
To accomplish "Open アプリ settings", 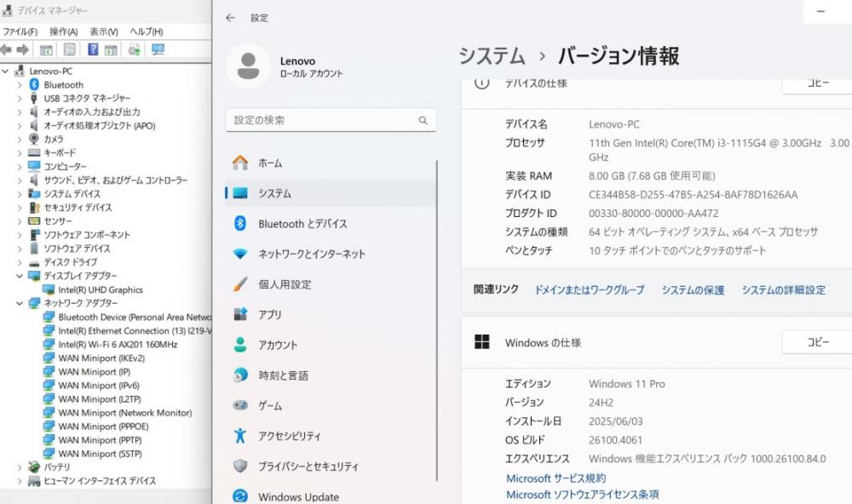I will [x=331, y=314].
